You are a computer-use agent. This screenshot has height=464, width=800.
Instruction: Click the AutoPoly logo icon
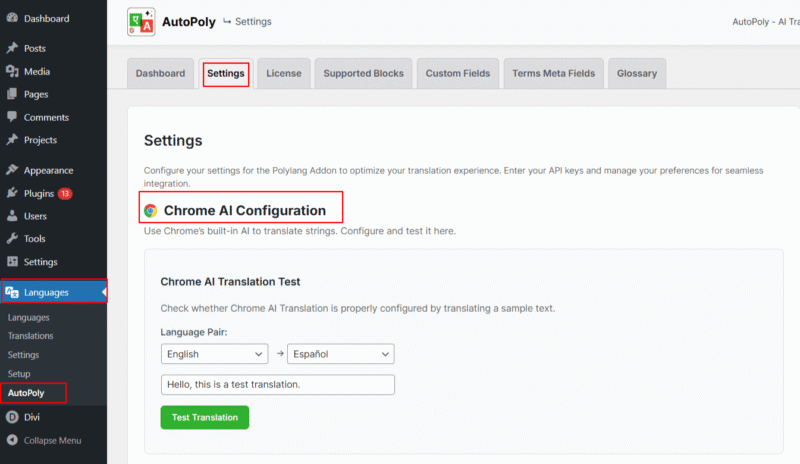pyautogui.click(x=141, y=22)
